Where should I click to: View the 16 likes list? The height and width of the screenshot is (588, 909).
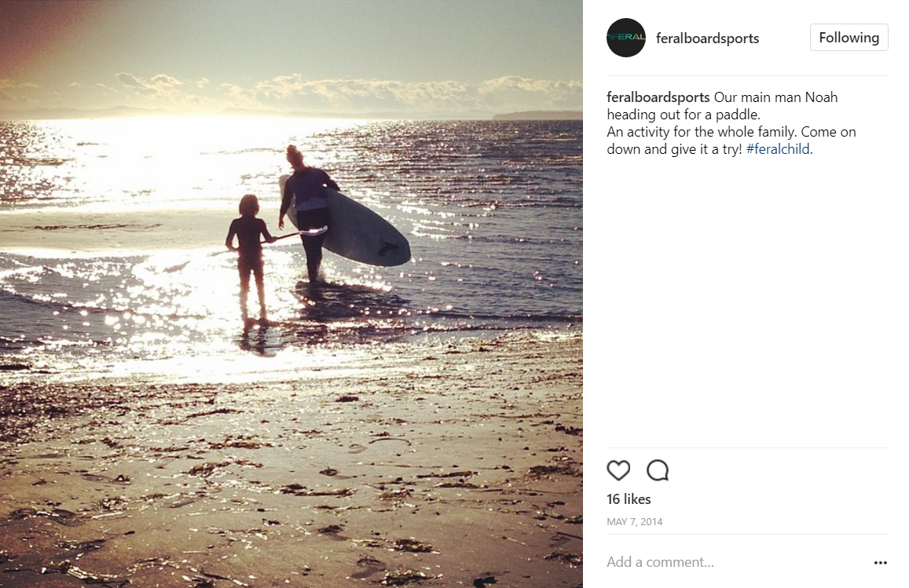click(x=629, y=499)
